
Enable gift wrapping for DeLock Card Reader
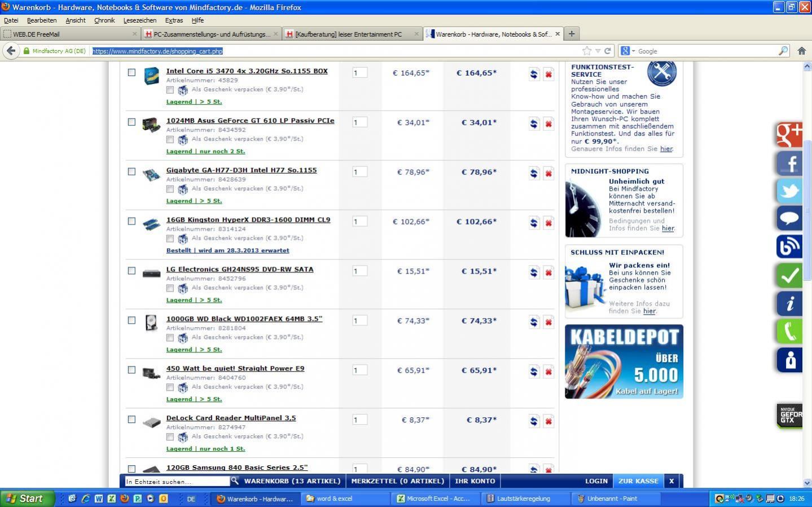[x=170, y=437]
